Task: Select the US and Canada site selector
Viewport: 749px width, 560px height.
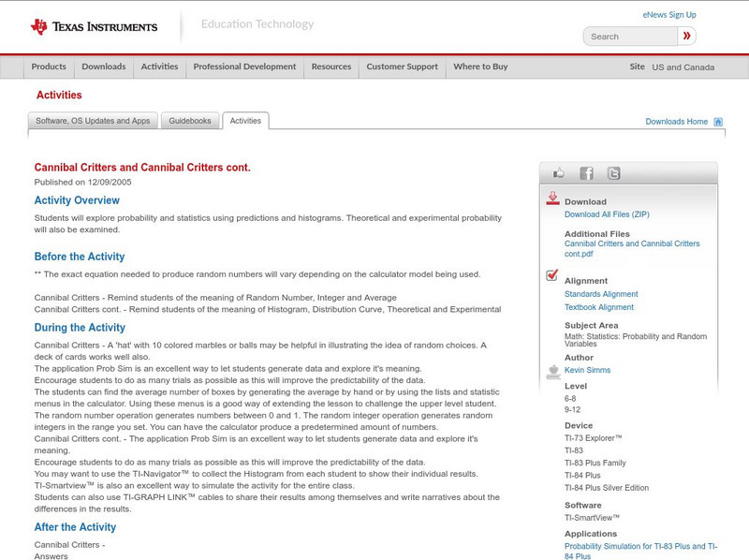Action: [x=683, y=67]
